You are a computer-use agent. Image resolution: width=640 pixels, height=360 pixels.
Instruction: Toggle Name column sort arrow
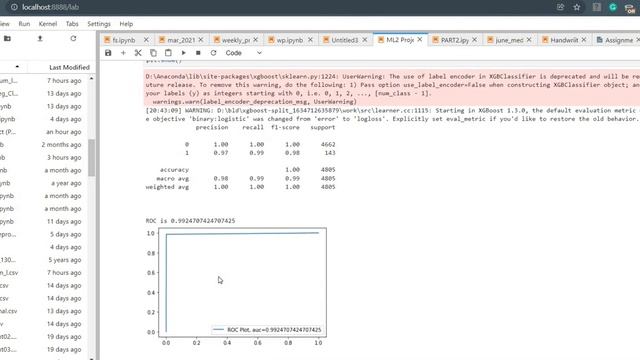point(17,67)
